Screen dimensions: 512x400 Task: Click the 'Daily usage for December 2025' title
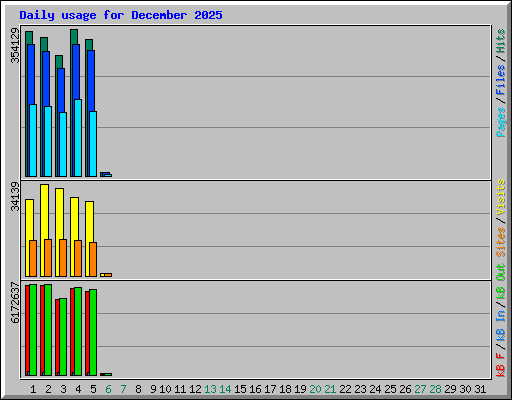(121, 15)
